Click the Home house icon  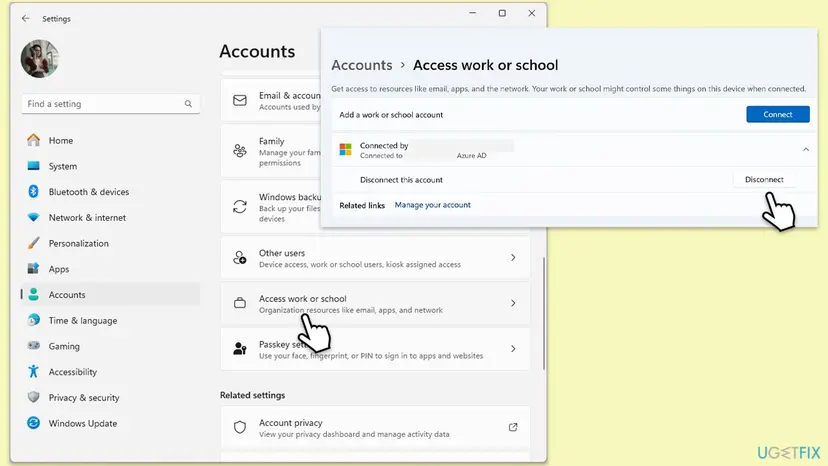pos(34,140)
